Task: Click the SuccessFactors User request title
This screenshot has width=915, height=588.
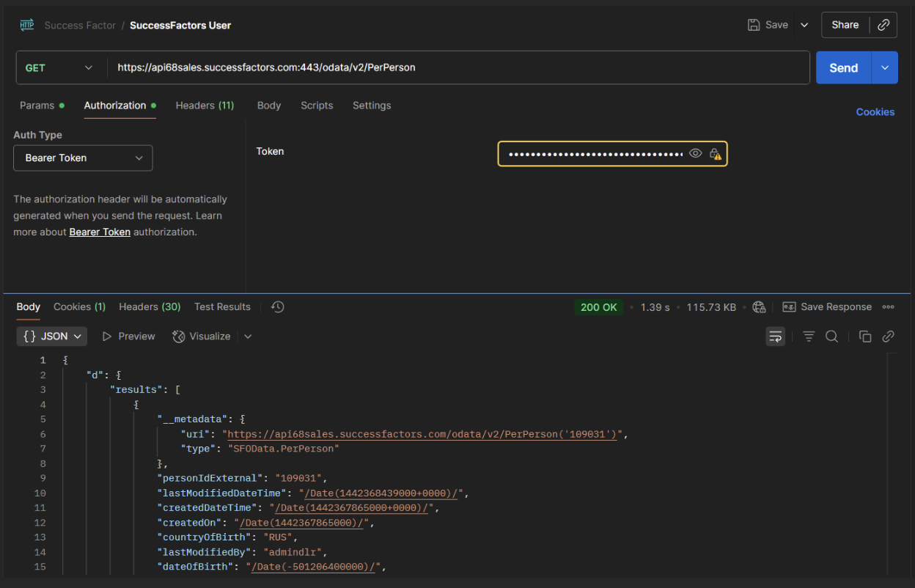Action: coord(180,25)
